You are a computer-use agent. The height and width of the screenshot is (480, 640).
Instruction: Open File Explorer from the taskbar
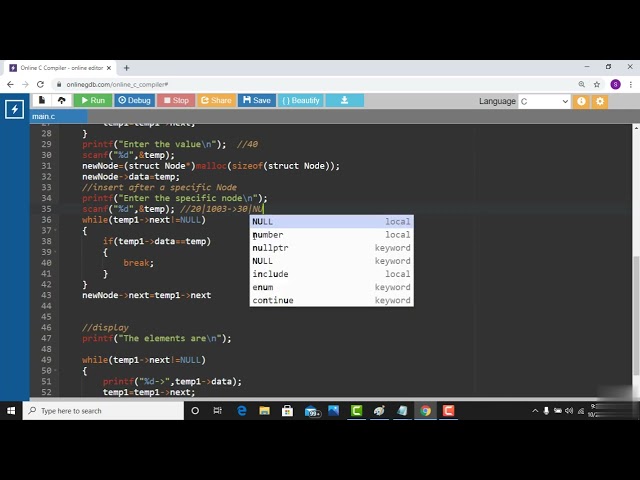(264, 411)
